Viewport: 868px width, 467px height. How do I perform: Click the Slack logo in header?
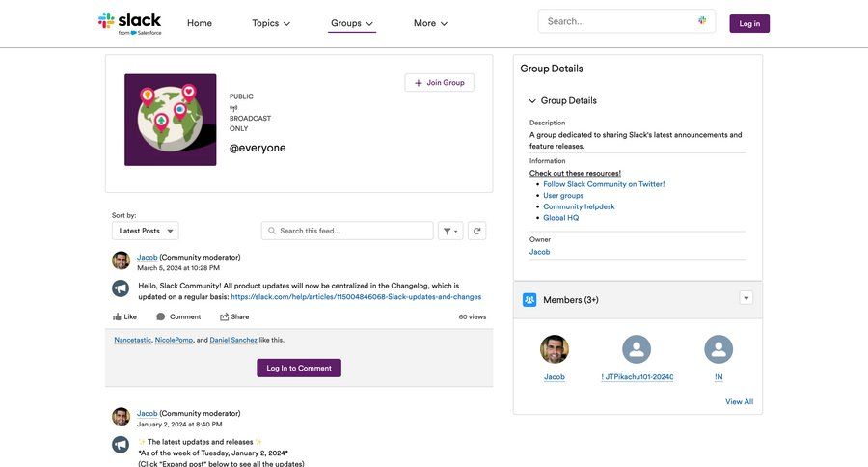coord(129,23)
